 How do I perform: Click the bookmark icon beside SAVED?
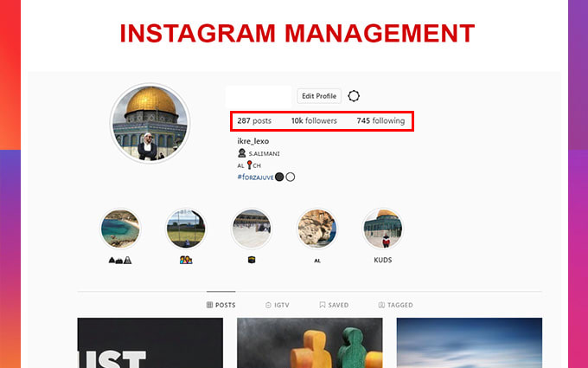(323, 305)
